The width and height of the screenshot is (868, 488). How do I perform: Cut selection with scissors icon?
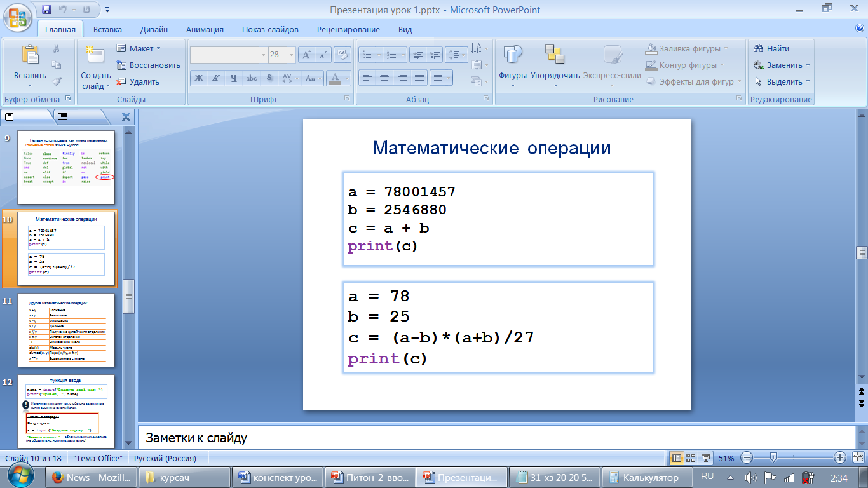[57, 49]
